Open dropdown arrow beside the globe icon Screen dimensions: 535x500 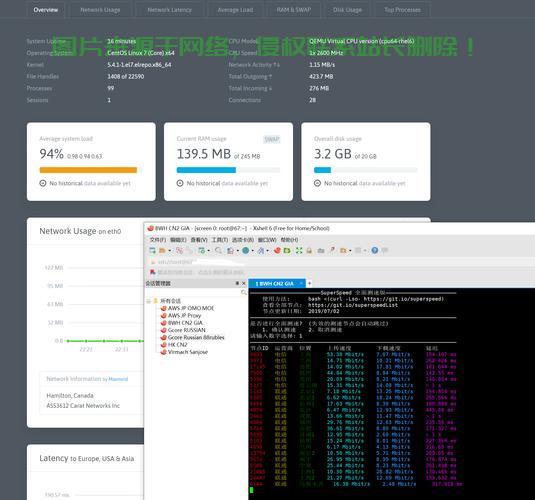(252, 251)
